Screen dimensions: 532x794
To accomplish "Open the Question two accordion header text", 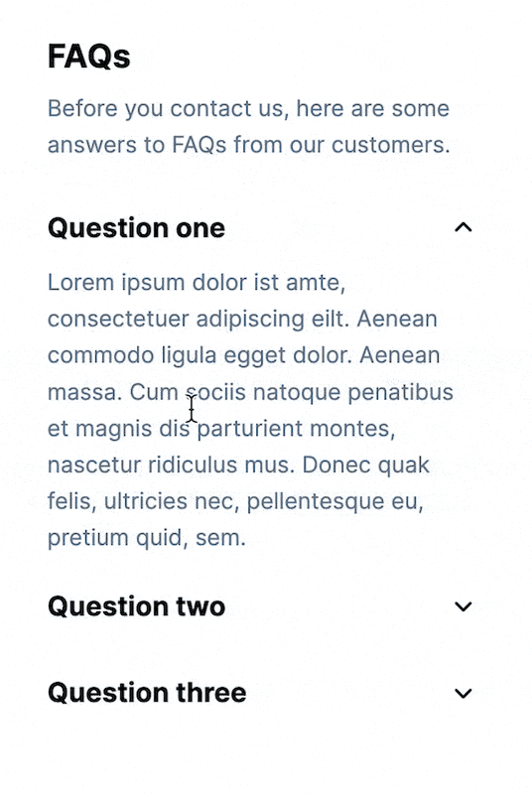I will pos(136,606).
